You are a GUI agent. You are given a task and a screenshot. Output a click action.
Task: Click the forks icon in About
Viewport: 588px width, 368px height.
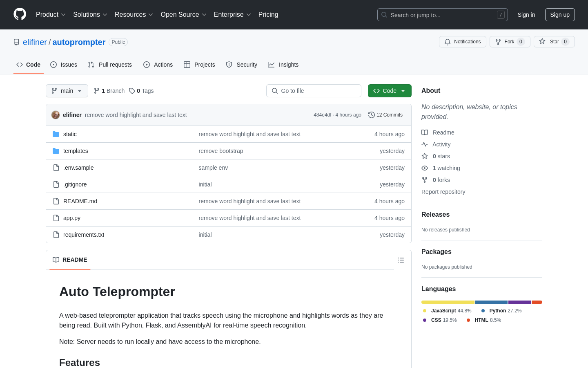(425, 180)
